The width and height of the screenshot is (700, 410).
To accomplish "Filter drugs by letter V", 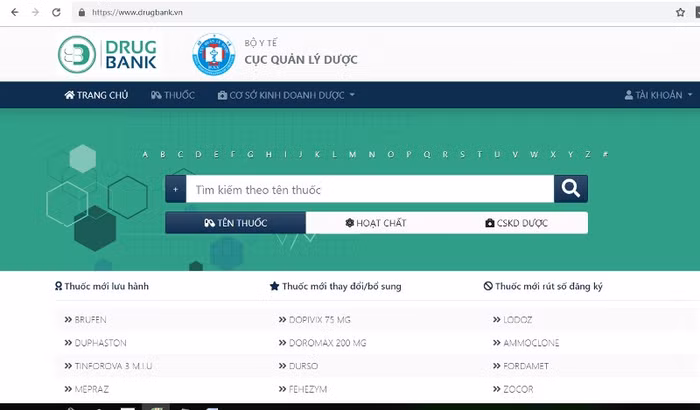I will (515, 155).
